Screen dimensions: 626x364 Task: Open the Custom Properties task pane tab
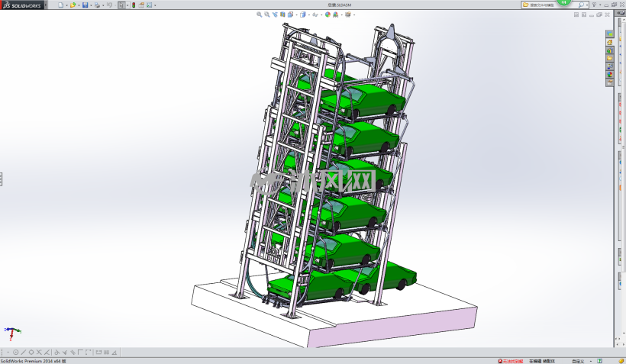pos(610,82)
